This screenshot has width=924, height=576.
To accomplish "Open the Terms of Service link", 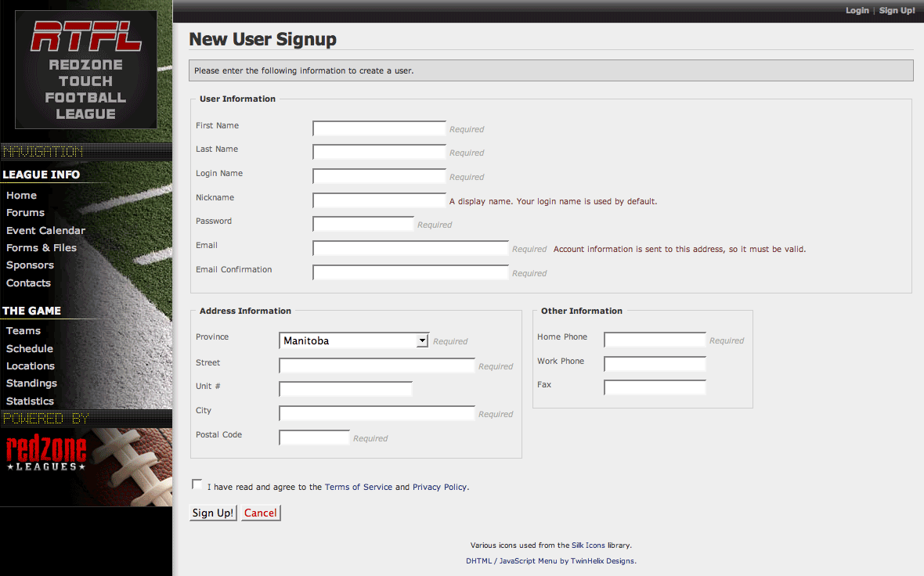I will pos(358,487).
